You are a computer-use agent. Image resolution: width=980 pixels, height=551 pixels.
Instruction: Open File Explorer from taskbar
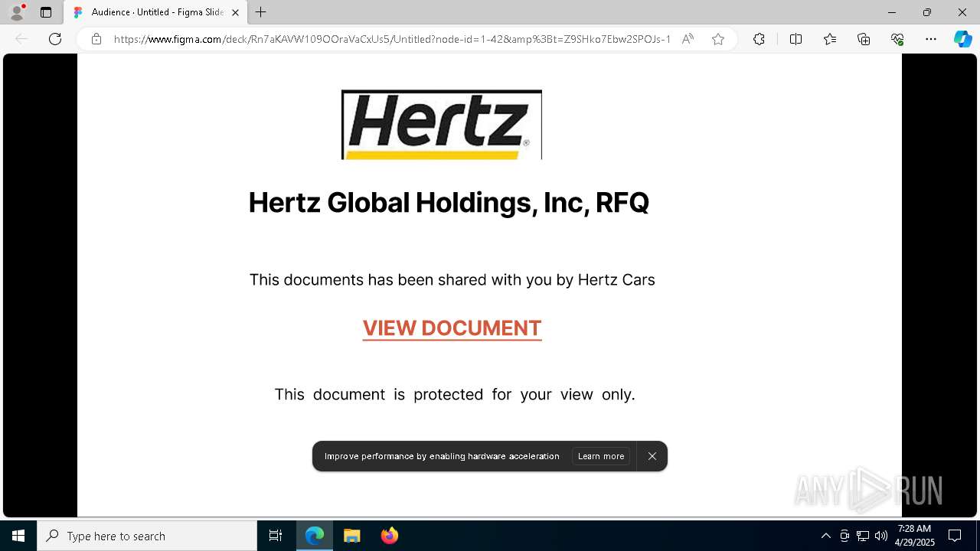(x=351, y=536)
